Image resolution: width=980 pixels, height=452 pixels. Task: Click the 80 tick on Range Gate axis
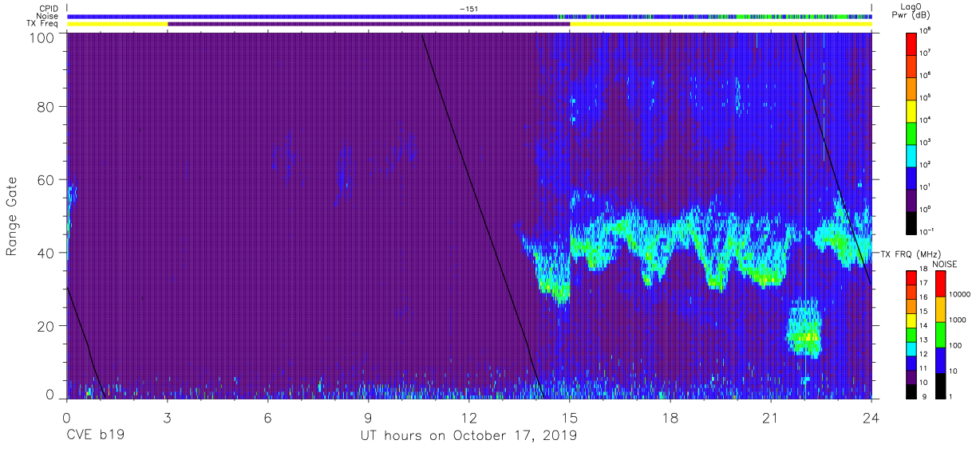[x=46, y=106]
